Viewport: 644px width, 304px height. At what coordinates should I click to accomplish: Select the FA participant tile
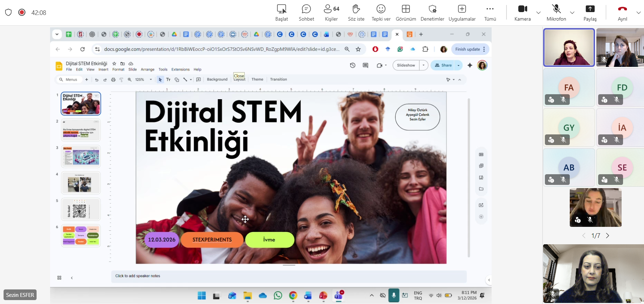point(569,87)
